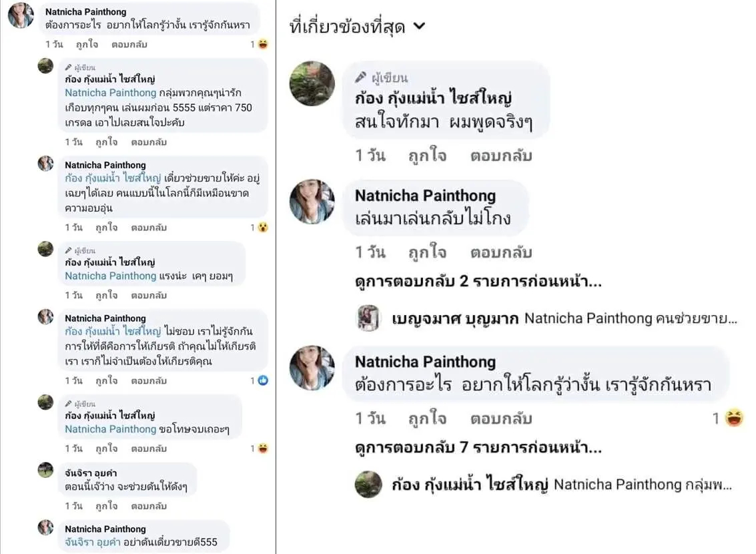The width and height of the screenshot is (756, 554).
Task: Open the 'ที่เกี่ยวข้องที่สุด' sort dropdown
Action: coord(358,27)
